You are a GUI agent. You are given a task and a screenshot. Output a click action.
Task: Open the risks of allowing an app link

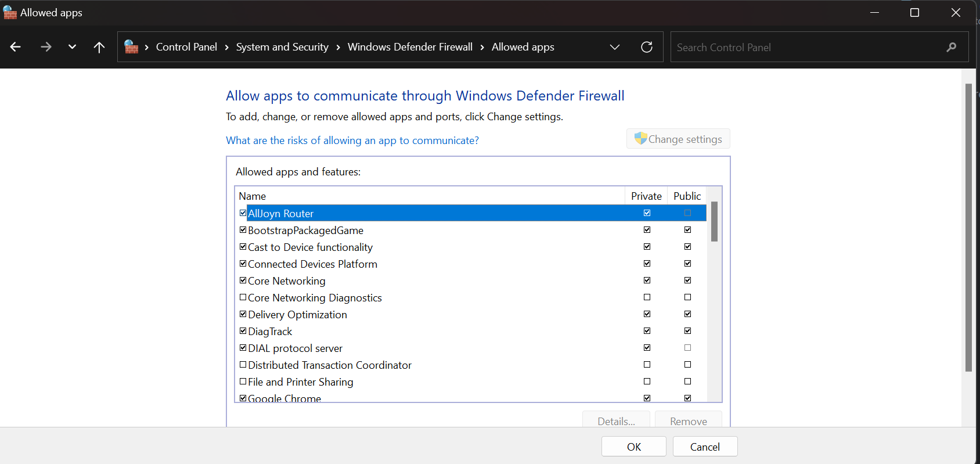click(x=352, y=141)
